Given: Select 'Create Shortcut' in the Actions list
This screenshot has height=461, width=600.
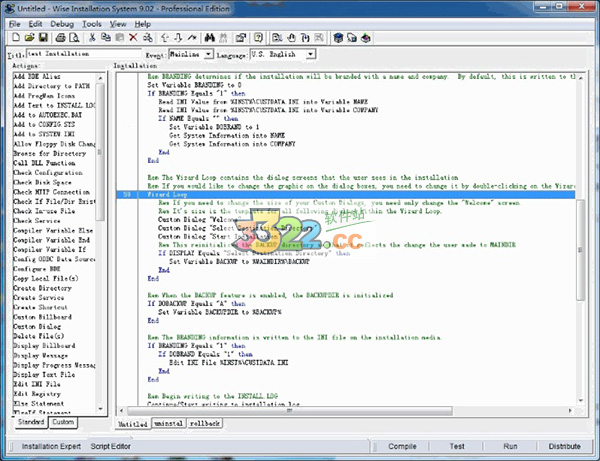Looking at the screenshot, I should click(42, 307).
